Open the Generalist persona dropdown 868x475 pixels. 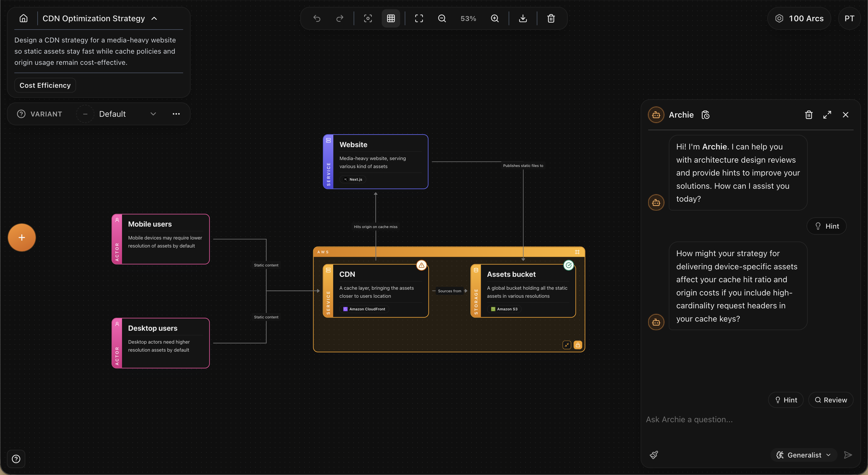click(803, 455)
